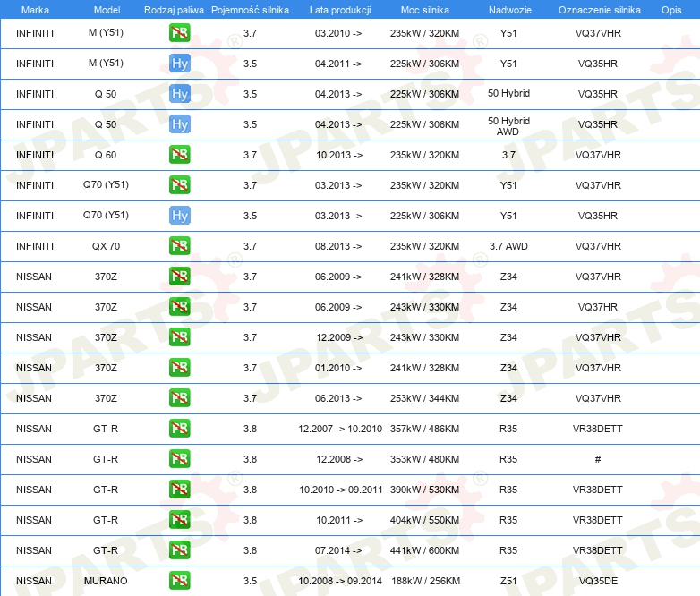Sort by the Lata produkcji header

(x=338, y=9)
